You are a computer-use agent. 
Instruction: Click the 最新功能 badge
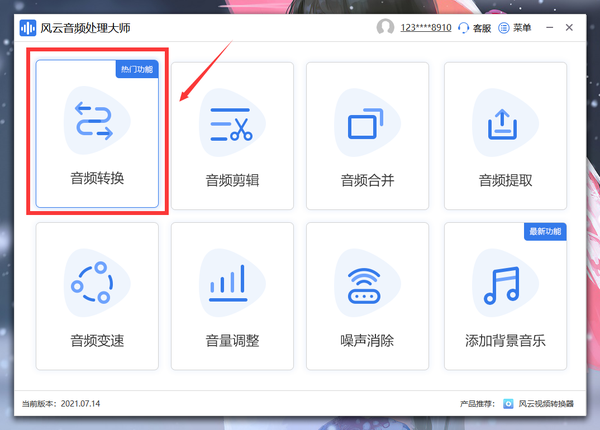(545, 231)
